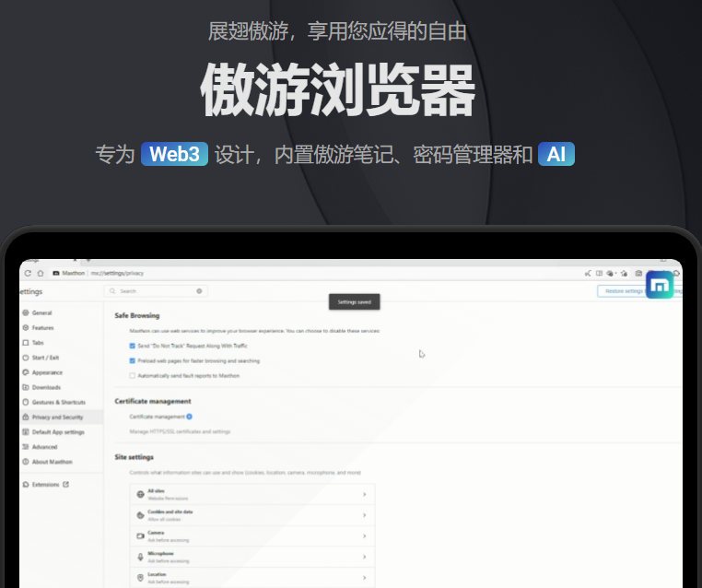Click the camera icon on Camera row
The width and height of the screenshot is (702, 588).
[140, 536]
